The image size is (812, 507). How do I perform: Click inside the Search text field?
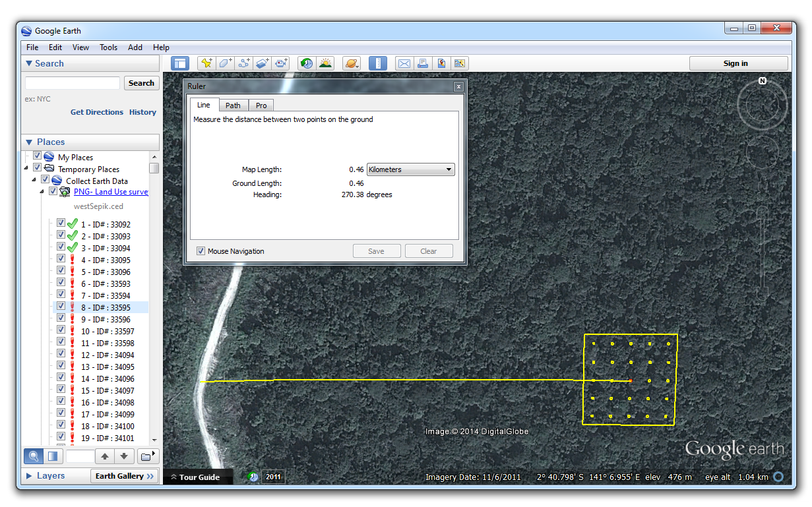[72, 82]
